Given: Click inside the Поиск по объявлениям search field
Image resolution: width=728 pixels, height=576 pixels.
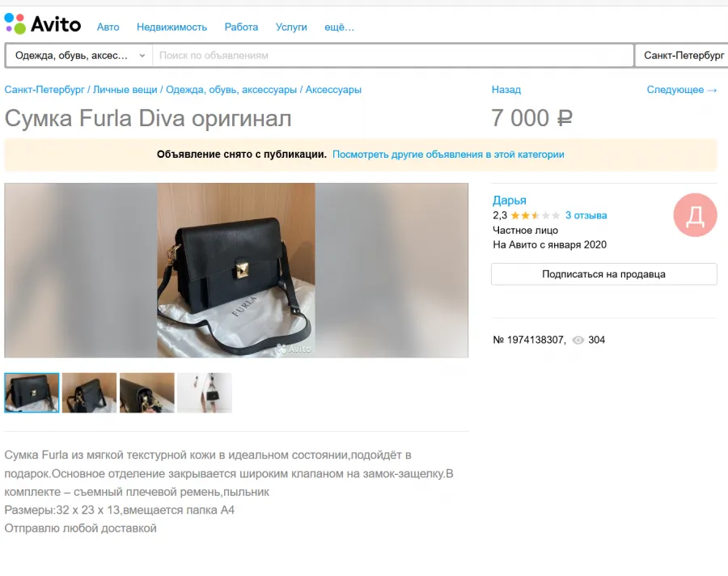Looking at the screenshot, I should [x=393, y=56].
